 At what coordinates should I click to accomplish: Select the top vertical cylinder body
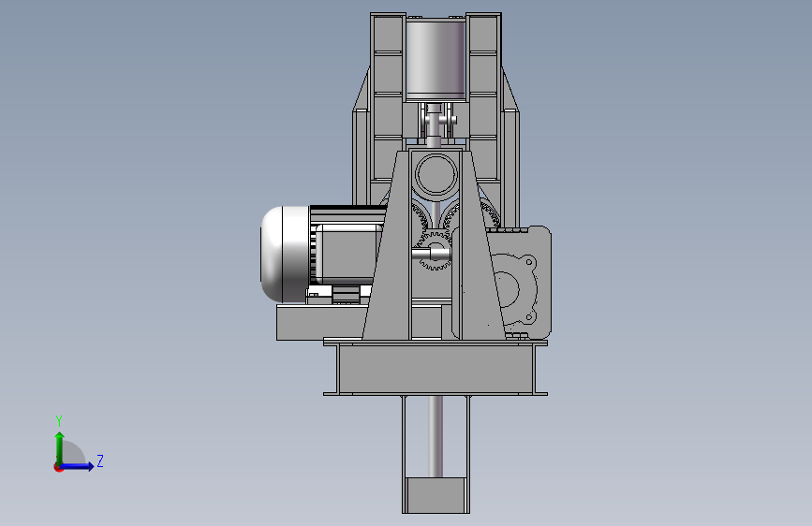436,60
